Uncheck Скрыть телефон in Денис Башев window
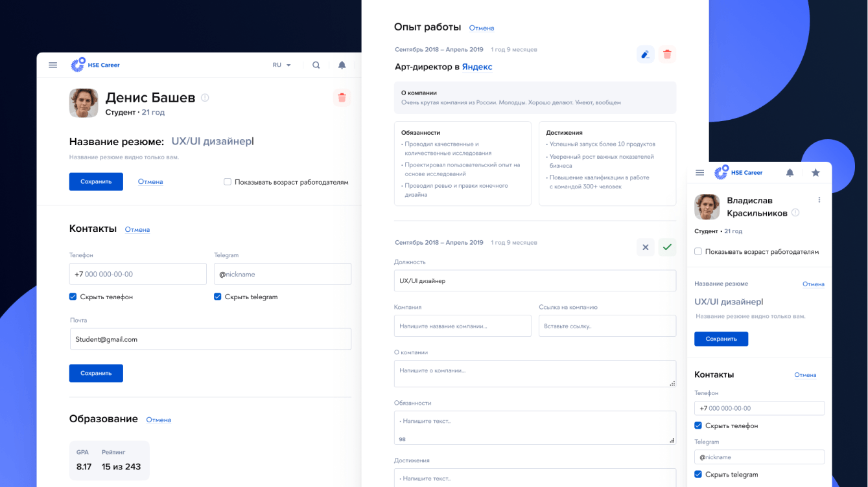The image size is (868, 487). [73, 297]
